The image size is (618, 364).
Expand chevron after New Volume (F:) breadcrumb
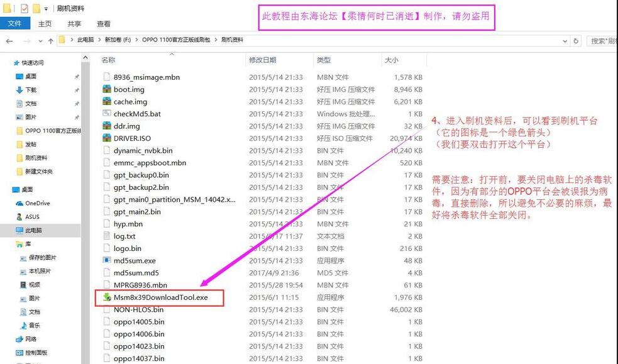coord(136,40)
